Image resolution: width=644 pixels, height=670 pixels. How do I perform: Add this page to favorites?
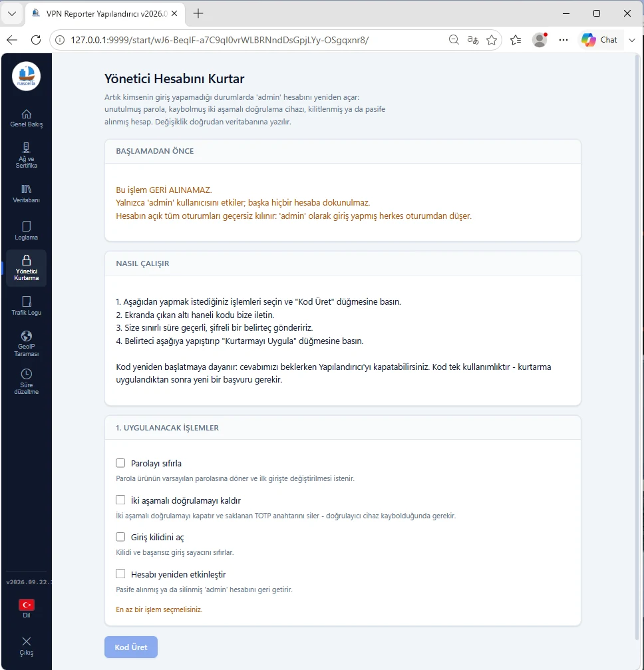point(492,40)
